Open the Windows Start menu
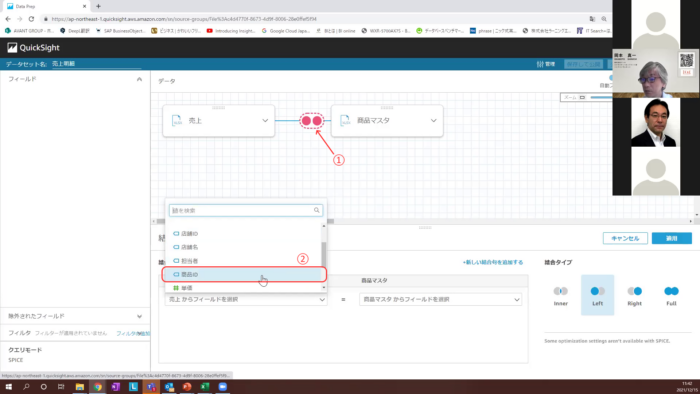Image resolution: width=700 pixels, height=394 pixels. tap(8, 386)
